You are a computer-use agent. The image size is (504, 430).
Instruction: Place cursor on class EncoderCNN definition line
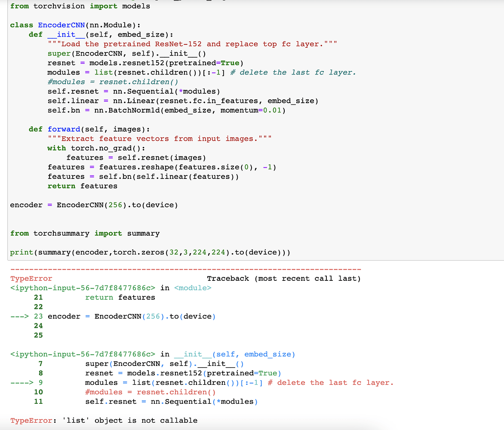click(75, 25)
